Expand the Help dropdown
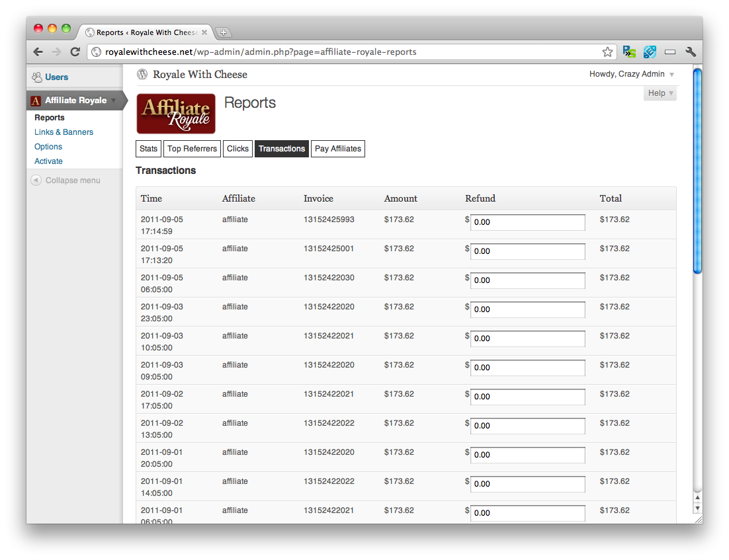The image size is (729, 560). pos(659,93)
